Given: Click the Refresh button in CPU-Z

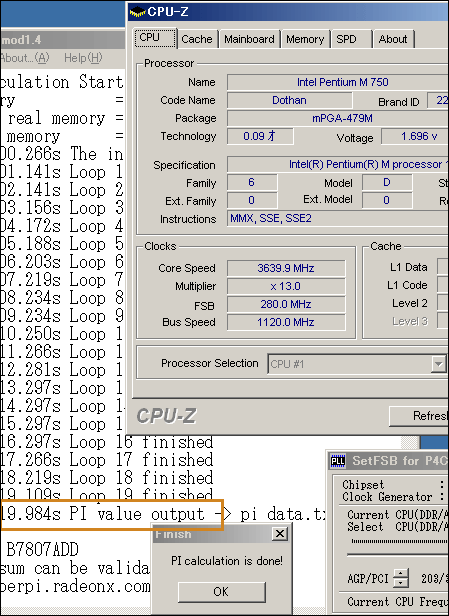Looking at the screenshot, I should (419, 416).
